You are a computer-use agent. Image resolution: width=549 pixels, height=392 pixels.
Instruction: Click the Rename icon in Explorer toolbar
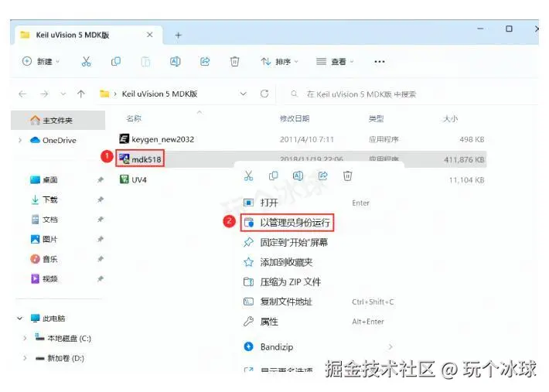[175, 62]
